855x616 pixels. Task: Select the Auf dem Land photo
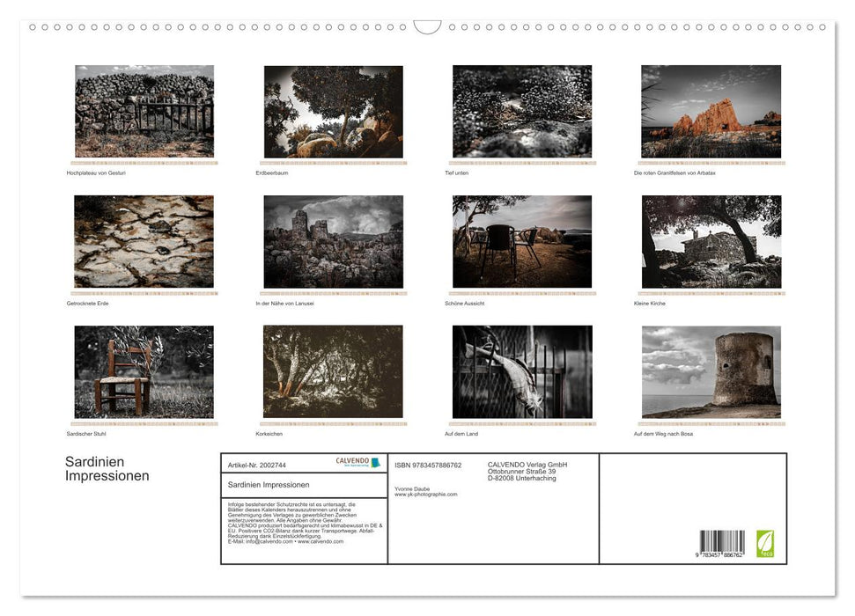point(522,372)
